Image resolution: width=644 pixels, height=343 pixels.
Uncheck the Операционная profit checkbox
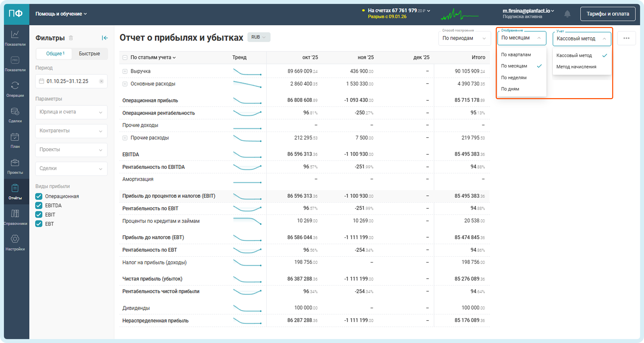(x=39, y=196)
